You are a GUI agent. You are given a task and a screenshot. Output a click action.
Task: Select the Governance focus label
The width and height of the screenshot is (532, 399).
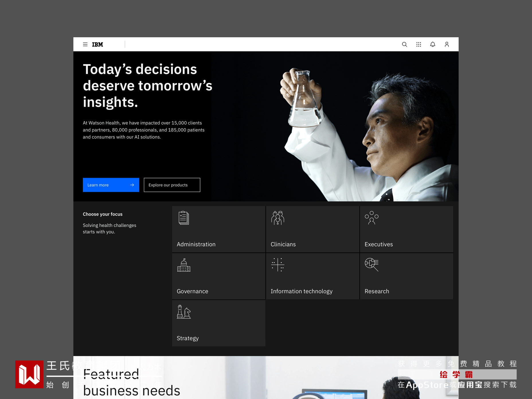coord(193,291)
